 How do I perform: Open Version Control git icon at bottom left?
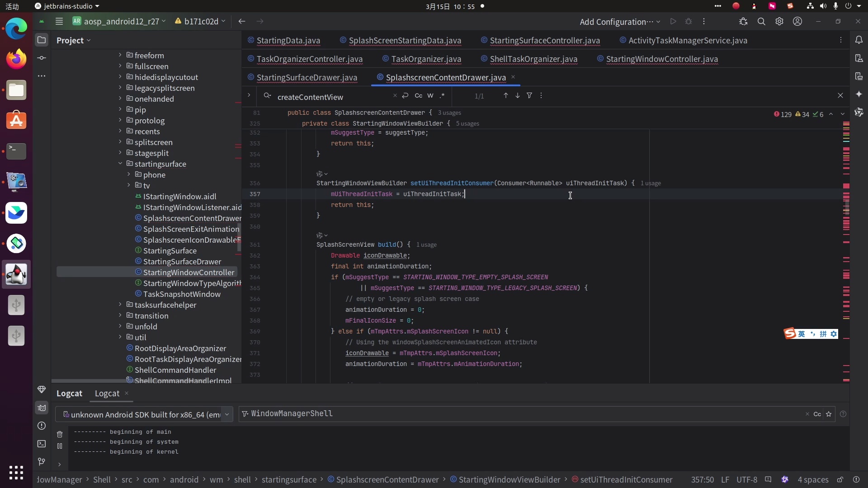42,461
